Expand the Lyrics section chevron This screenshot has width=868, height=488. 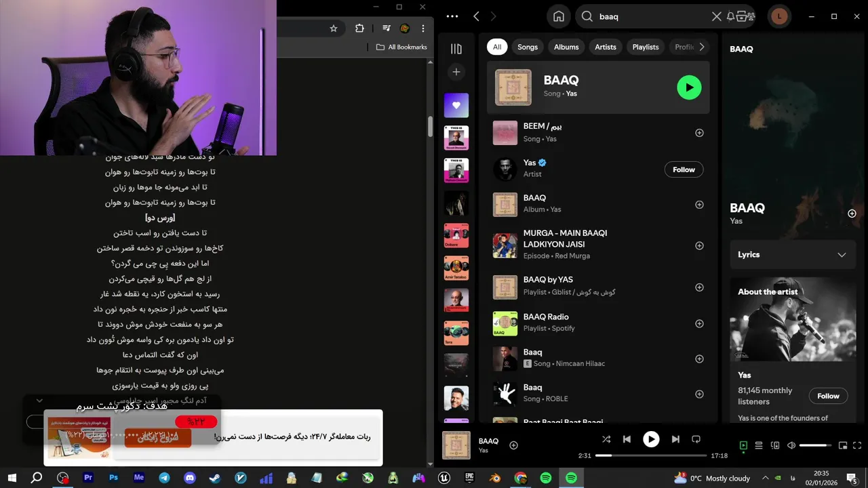click(x=842, y=255)
